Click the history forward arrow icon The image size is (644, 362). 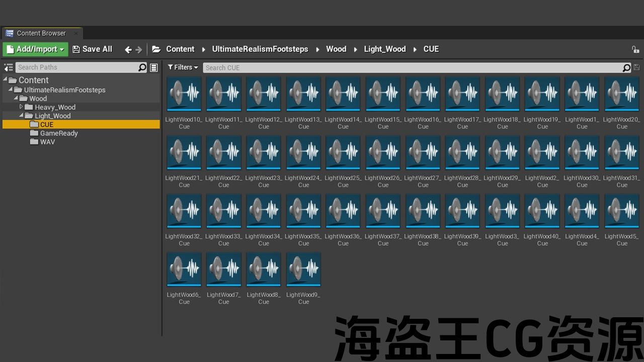click(x=139, y=49)
